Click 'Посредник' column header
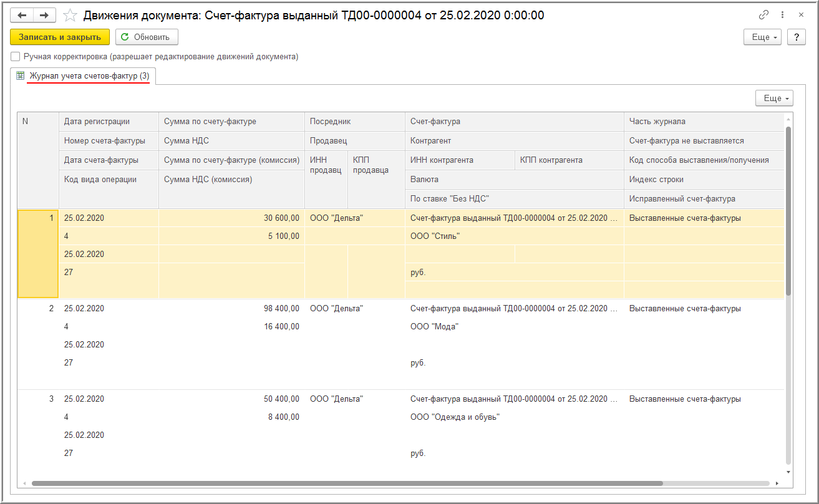 [355, 122]
